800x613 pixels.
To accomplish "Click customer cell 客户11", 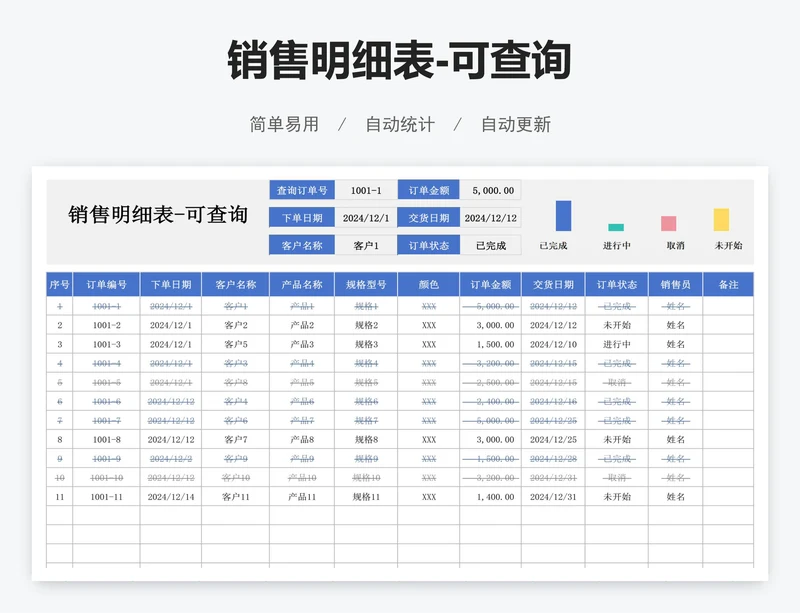I will click(x=236, y=497).
